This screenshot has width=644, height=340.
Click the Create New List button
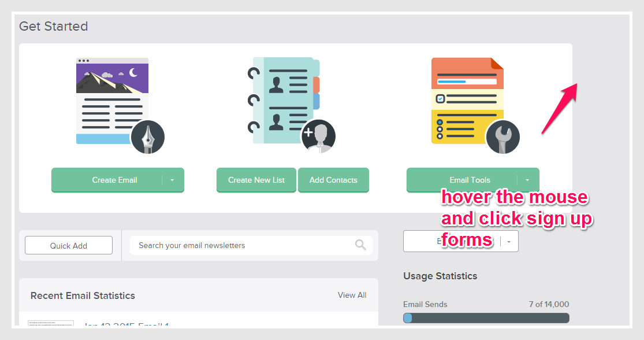tap(256, 180)
